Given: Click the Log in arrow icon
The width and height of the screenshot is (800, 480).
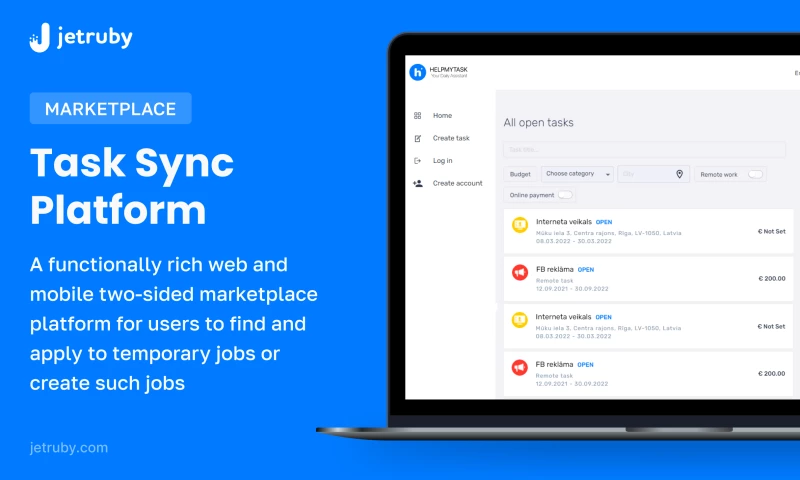Looking at the screenshot, I should tap(417, 161).
